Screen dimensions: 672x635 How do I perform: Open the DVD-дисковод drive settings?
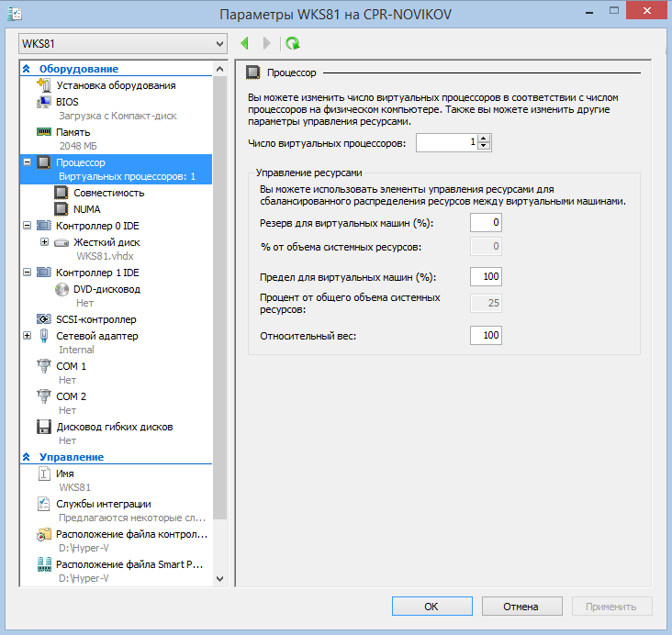[x=106, y=289]
